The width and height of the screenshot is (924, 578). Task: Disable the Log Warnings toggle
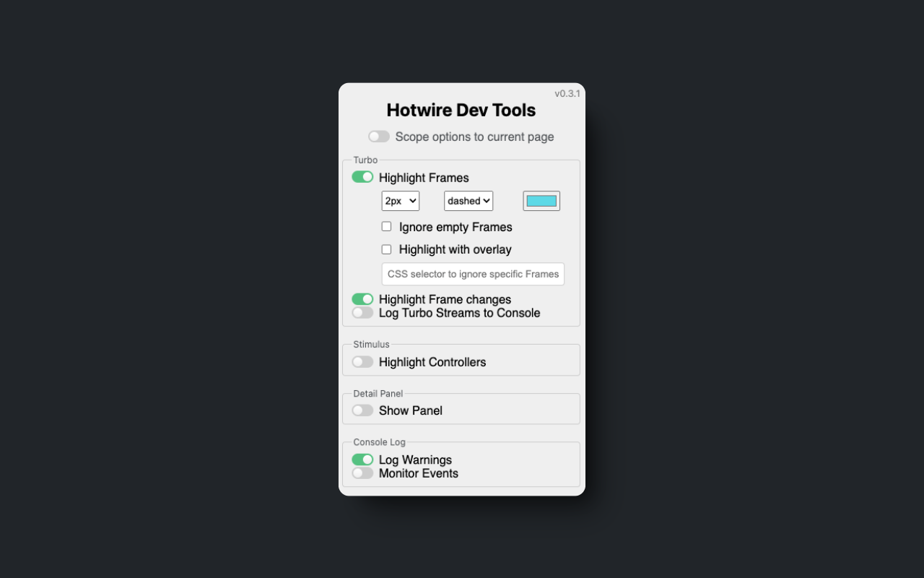[362, 459]
